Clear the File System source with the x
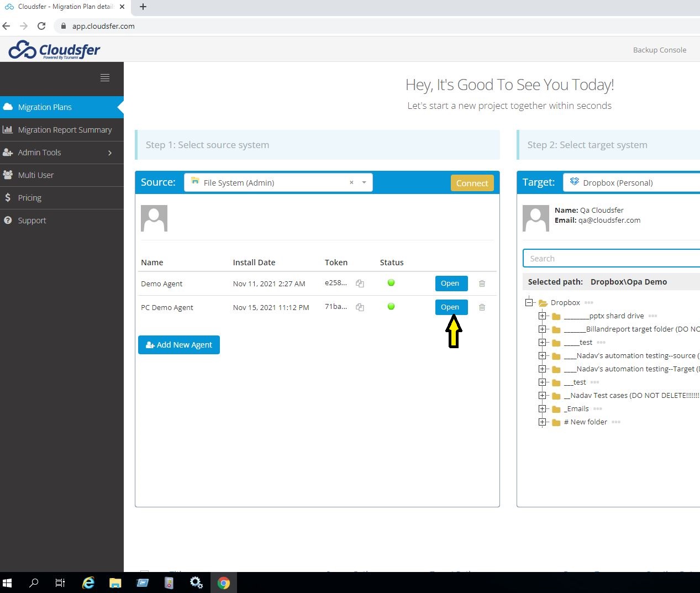 (351, 182)
